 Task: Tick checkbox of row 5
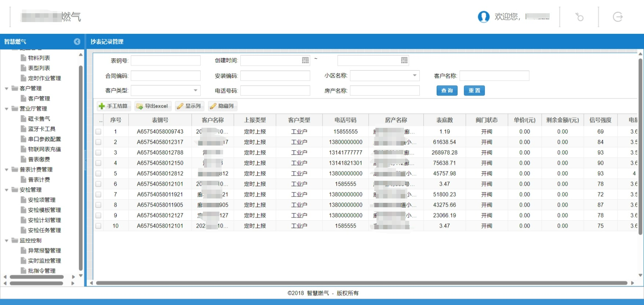click(98, 173)
